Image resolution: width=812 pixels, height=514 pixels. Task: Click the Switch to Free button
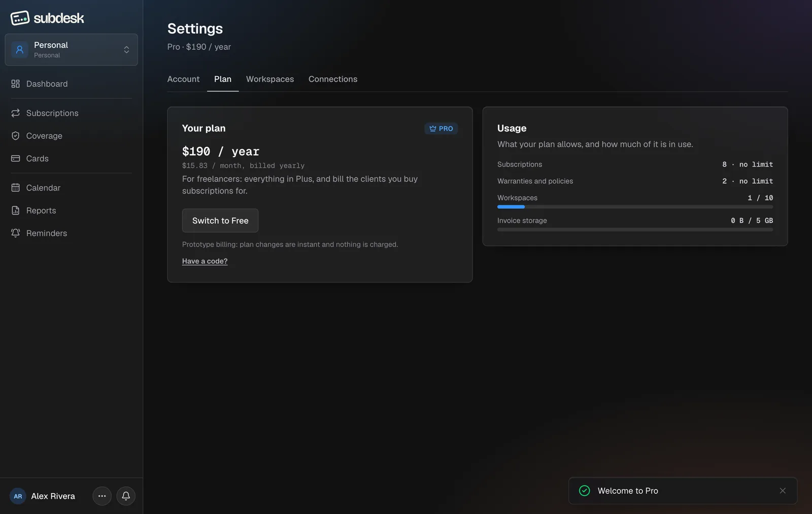pos(220,220)
